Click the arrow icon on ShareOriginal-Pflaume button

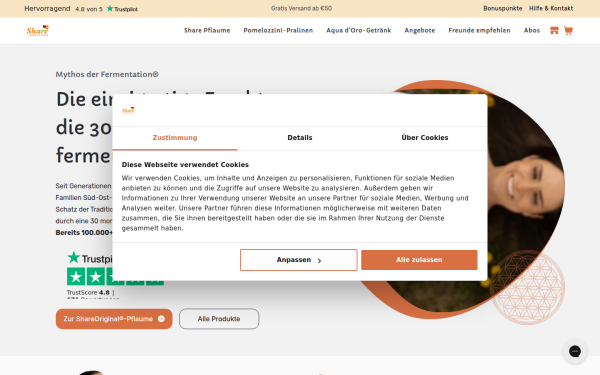click(x=161, y=319)
